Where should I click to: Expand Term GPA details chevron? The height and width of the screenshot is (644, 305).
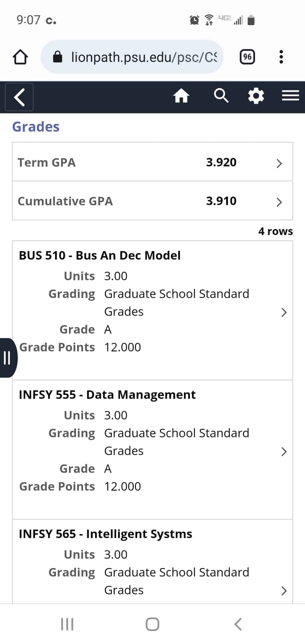279,163
